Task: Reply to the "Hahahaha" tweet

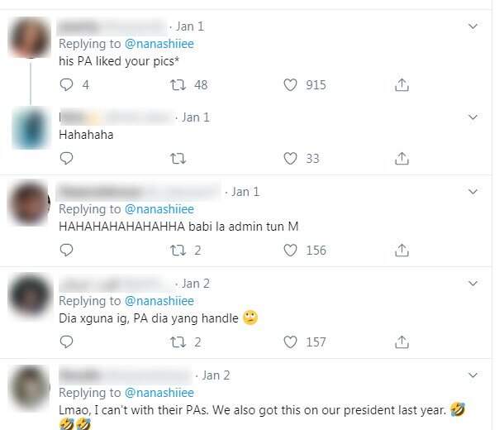Action: coord(68,158)
